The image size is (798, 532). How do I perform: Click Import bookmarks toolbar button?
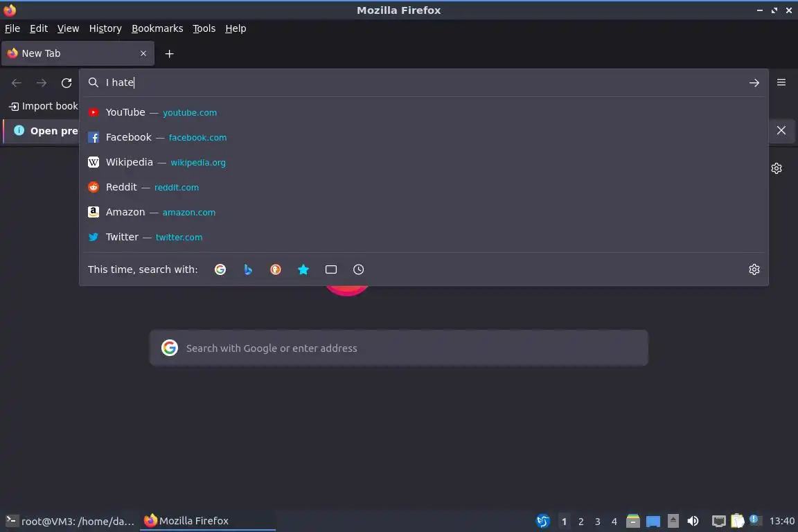[44, 107]
